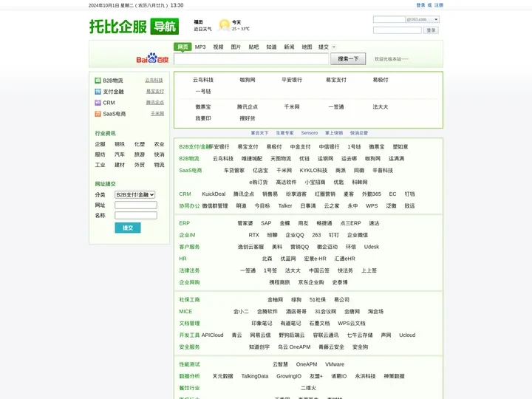Viewport: 532px width, 399px height.
Task: Open the 钢铁 industry news link
Action: click(120, 144)
